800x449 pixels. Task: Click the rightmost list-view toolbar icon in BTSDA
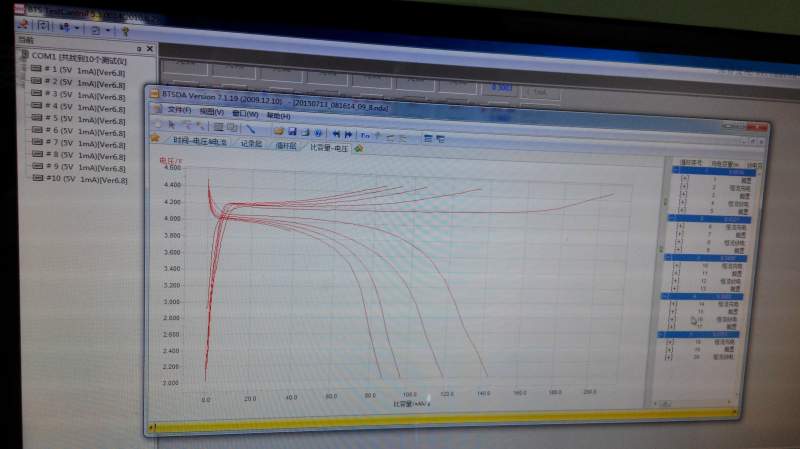[x=440, y=139]
